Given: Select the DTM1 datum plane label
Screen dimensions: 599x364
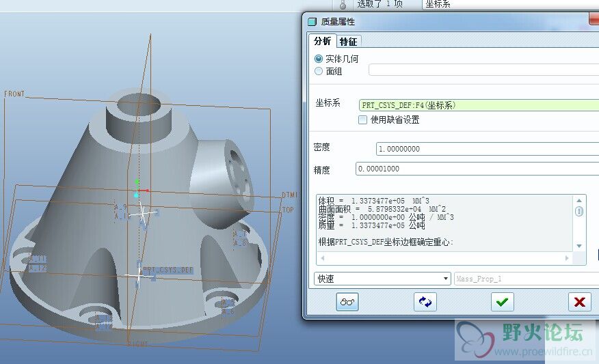Looking at the screenshot, I should click(289, 195).
